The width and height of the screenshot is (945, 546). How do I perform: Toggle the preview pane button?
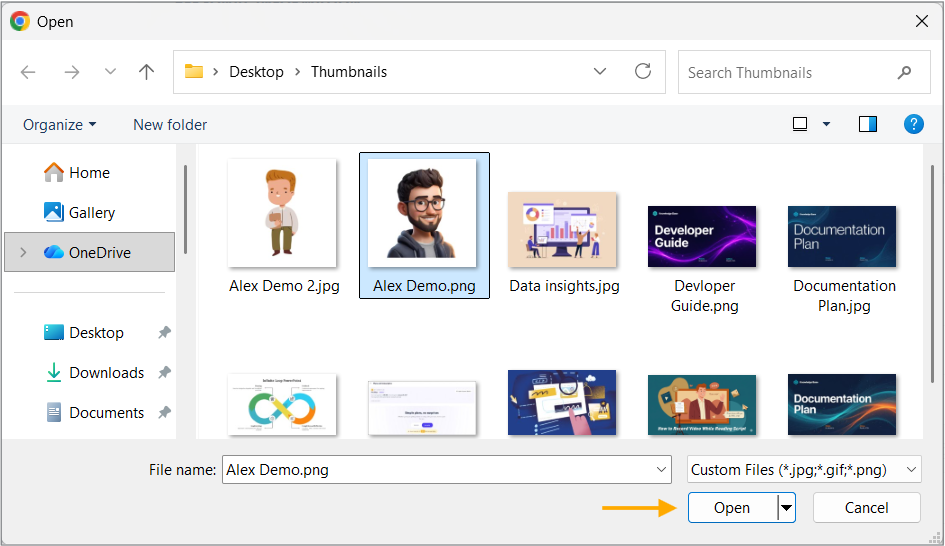(x=868, y=124)
